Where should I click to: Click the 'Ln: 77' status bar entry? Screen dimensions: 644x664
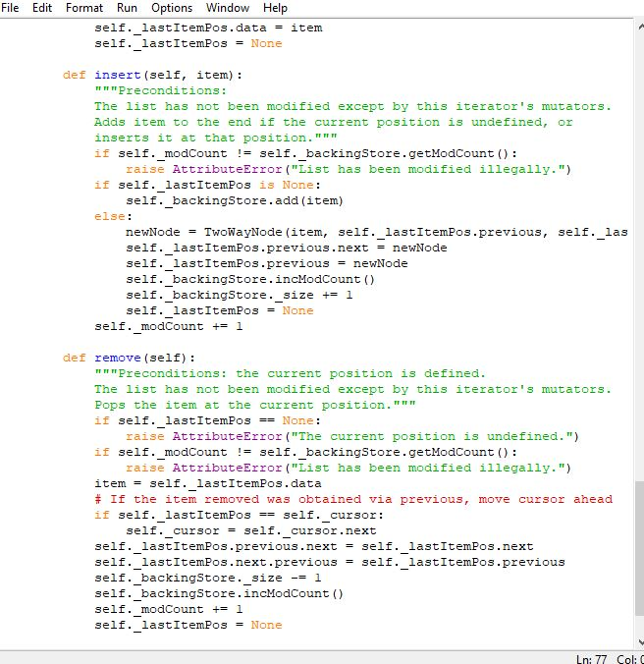pos(591,659)
